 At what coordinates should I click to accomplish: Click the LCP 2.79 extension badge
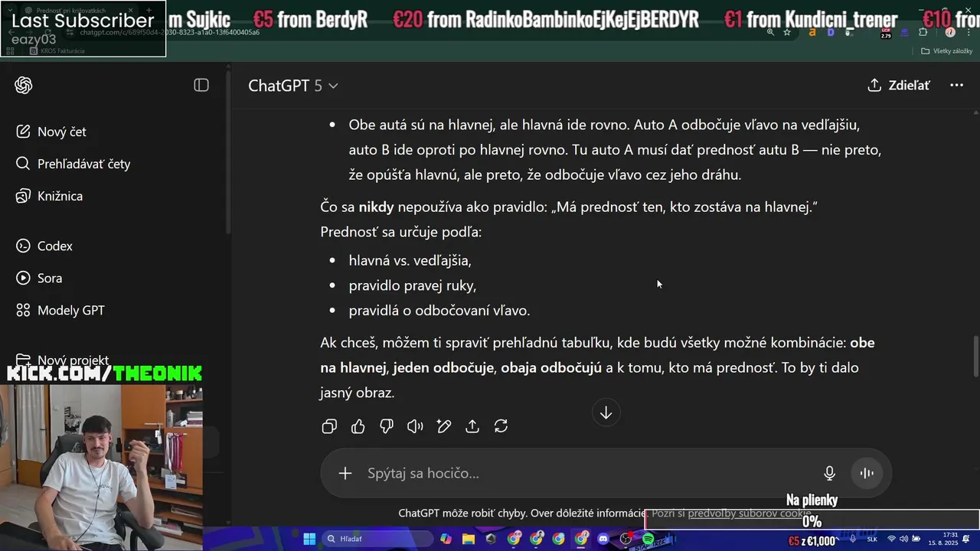click(886, 32)
